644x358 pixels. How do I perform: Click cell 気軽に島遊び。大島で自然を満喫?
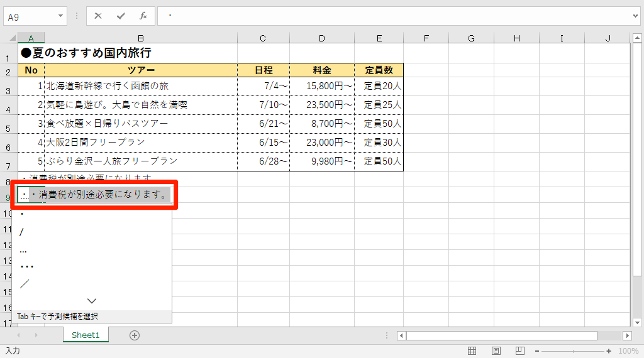(140, 105)
